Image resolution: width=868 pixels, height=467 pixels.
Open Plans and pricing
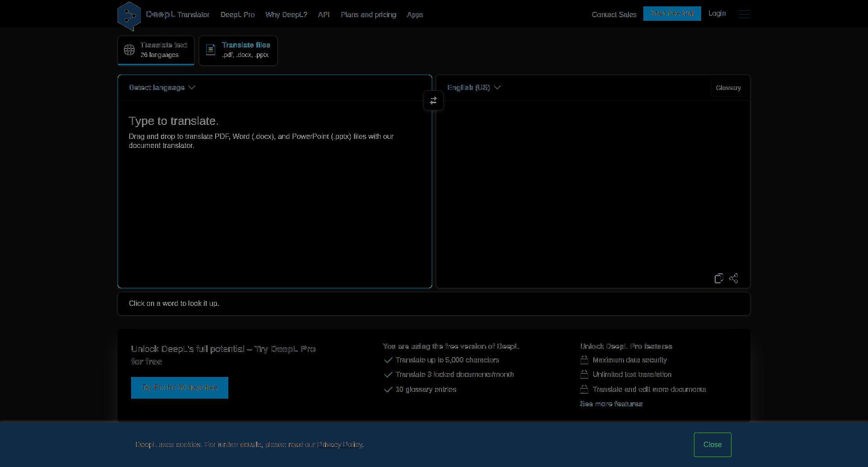pos(368,15)
